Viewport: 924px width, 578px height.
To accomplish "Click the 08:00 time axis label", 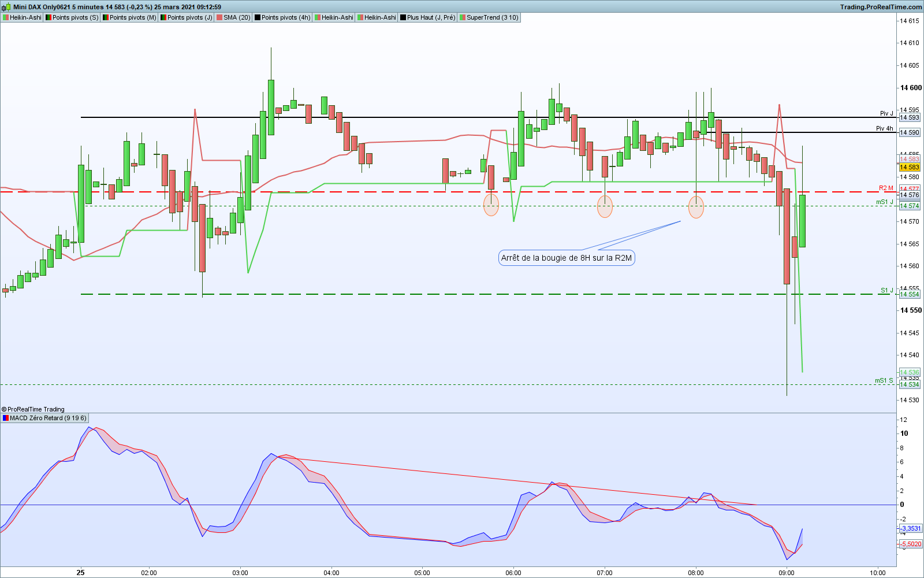I will point(696,573).
